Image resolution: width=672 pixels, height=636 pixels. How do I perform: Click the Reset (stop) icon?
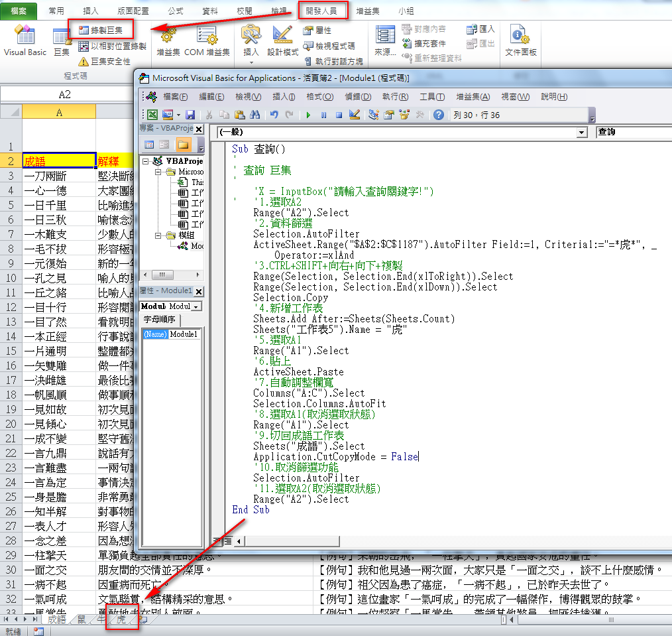click(339, 115)
